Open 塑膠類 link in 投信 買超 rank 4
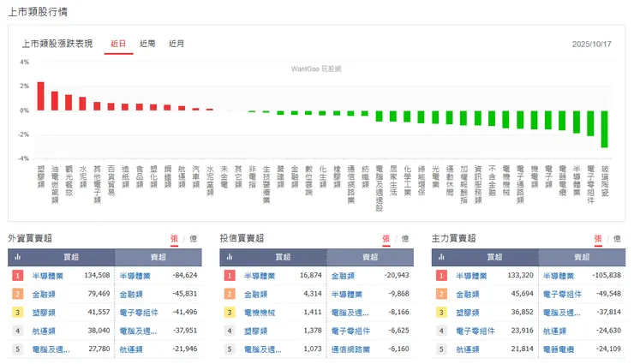 coord(255,331)
